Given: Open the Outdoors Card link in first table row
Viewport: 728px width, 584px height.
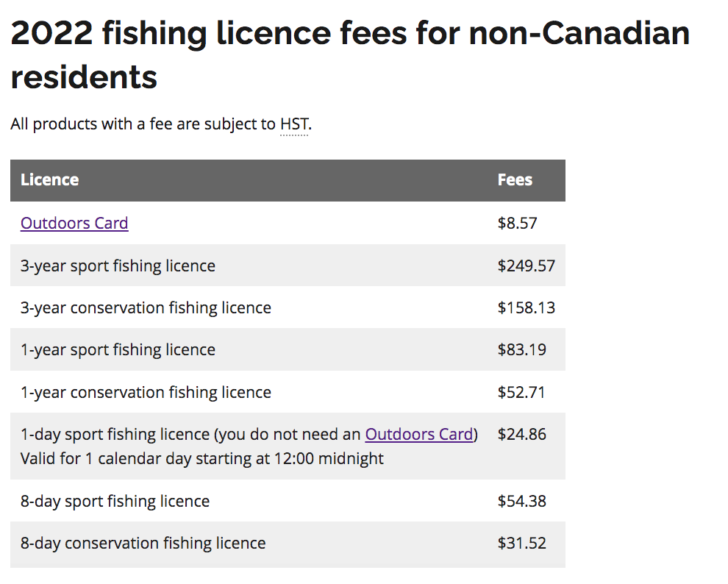Looking at the screenshot, I should click(x=74, y=223).
